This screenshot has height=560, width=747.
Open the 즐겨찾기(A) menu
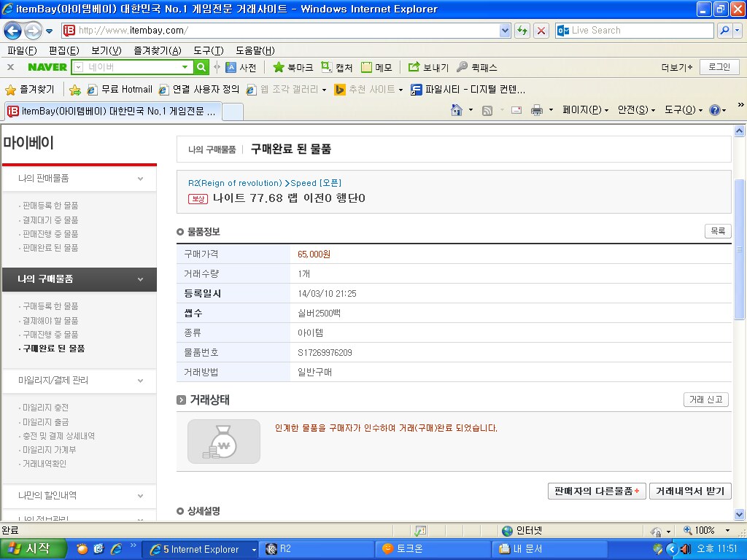pyautogui.click(x=157, y=50)
